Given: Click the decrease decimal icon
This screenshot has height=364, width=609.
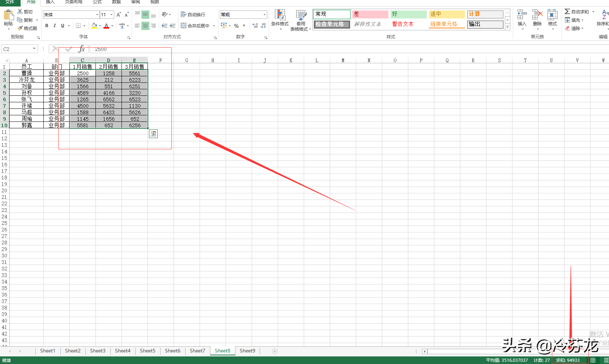Looking at the screenshot, I should [x=263, y=26].
